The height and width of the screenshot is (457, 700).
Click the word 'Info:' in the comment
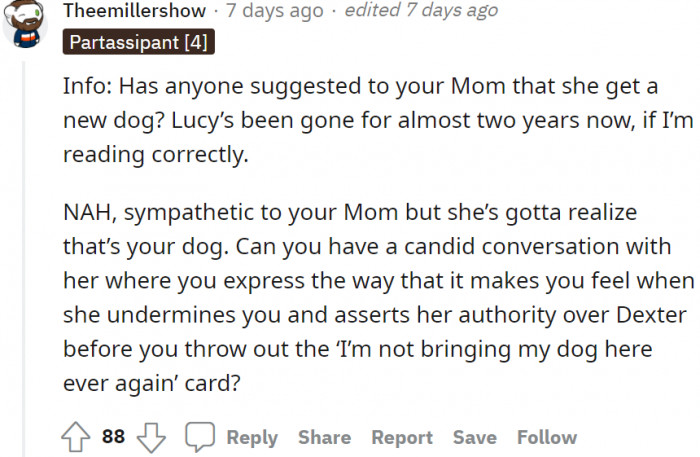point(87,86)
